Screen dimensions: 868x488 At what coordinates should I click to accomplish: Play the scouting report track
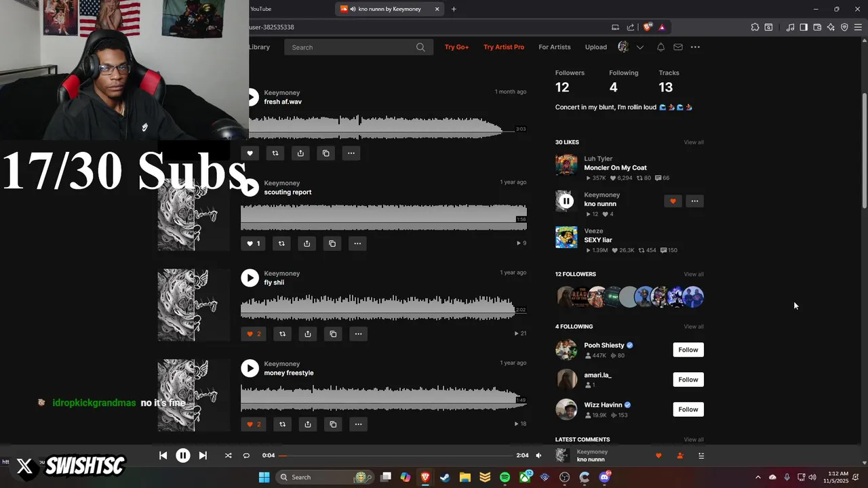coord(250,188)
